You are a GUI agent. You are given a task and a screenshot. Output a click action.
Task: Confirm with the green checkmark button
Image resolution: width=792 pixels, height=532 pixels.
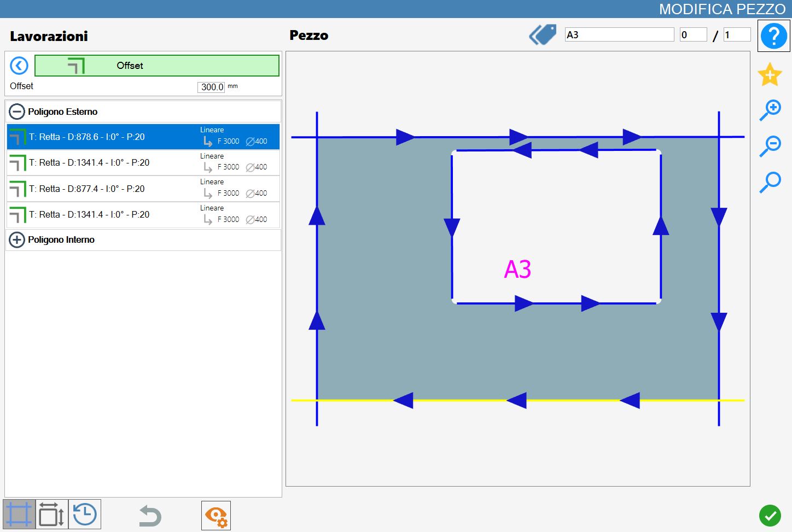[x=770, y=516]
